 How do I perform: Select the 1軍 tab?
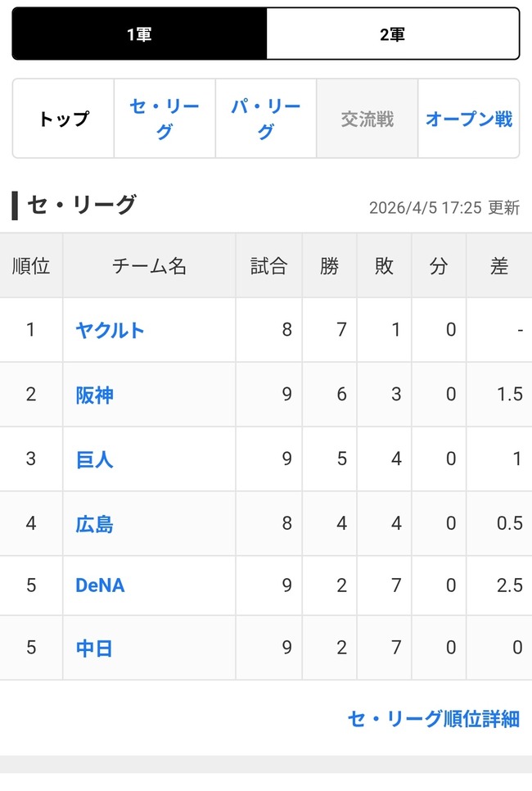139,33
